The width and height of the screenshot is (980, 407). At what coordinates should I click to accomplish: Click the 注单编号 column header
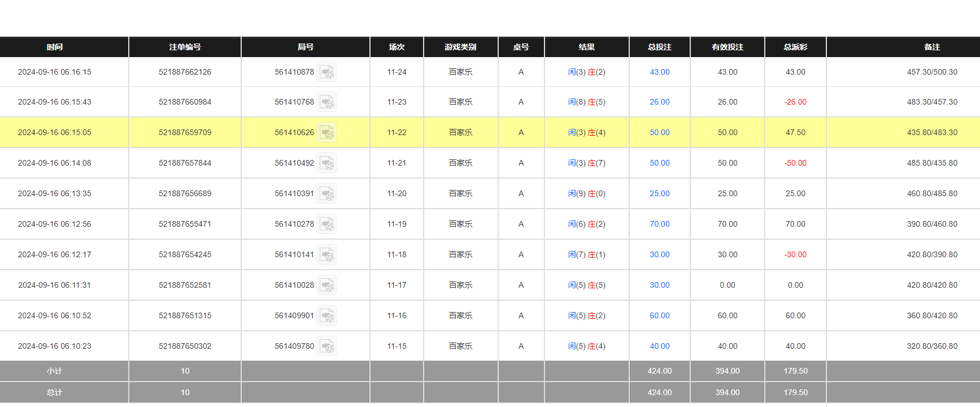[x=185, y=47]
